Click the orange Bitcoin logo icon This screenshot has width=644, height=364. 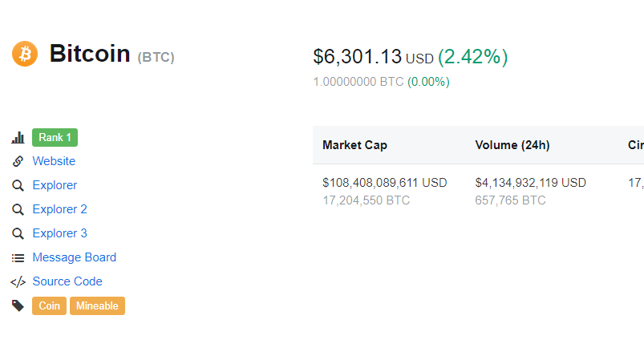[x=25, y=54]
